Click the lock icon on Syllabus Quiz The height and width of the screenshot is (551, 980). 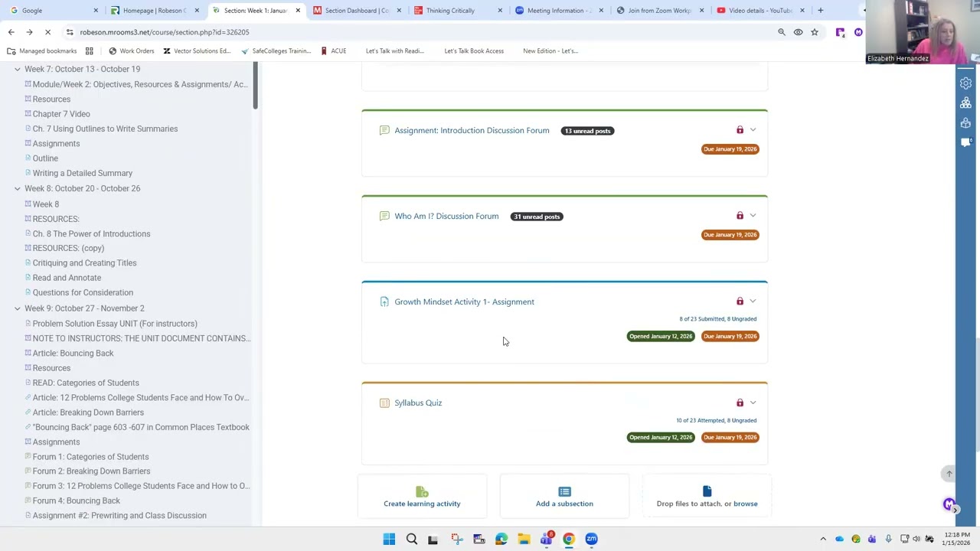[740, 403]
